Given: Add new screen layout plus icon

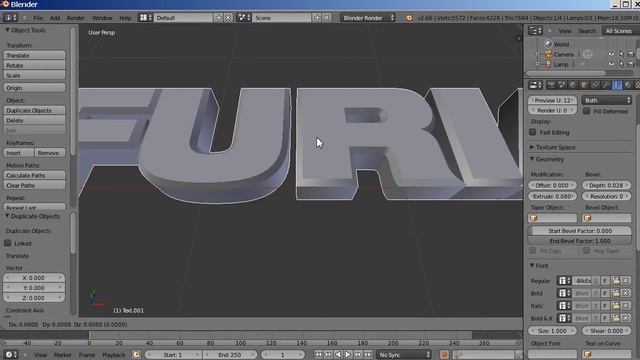Looking at the screenshot, I should [x=218, y=18].
